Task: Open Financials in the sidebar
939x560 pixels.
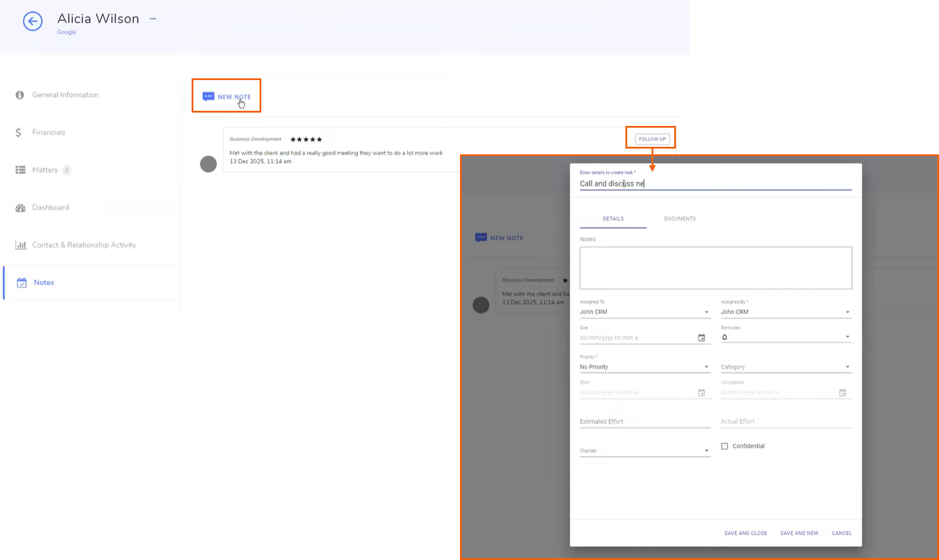Action: coord(49,132)
